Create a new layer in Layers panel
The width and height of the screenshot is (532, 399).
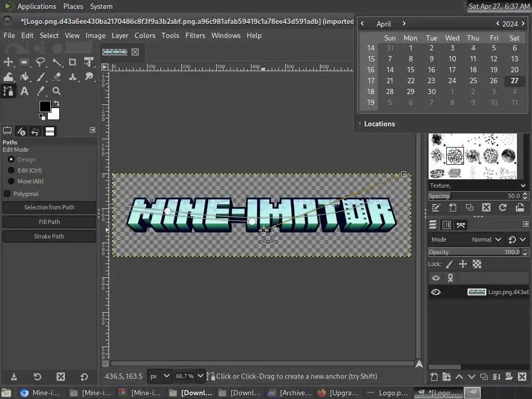point(434,377)
